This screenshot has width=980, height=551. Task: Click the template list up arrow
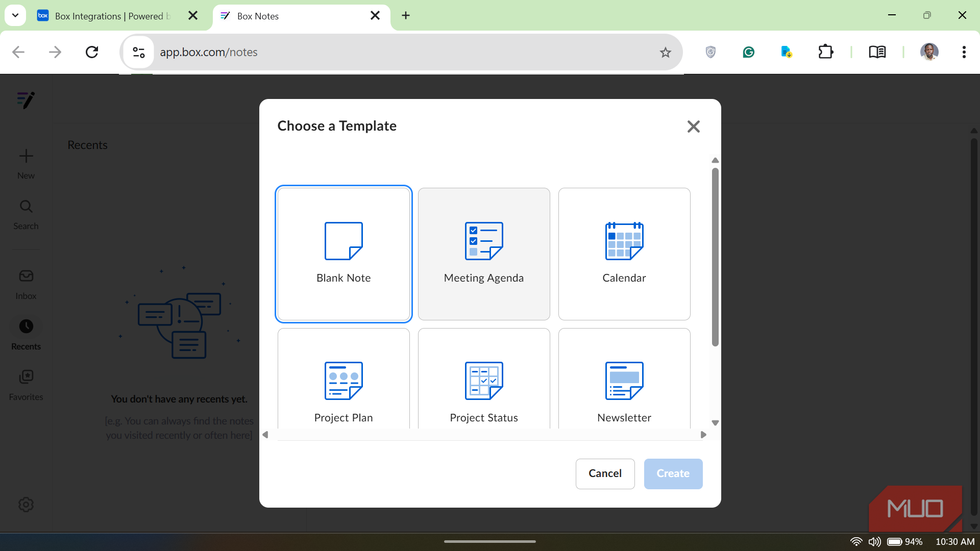(x=715, y=160)
